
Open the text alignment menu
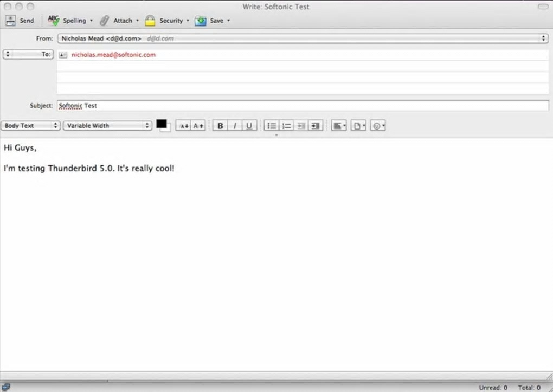(339, 126)
